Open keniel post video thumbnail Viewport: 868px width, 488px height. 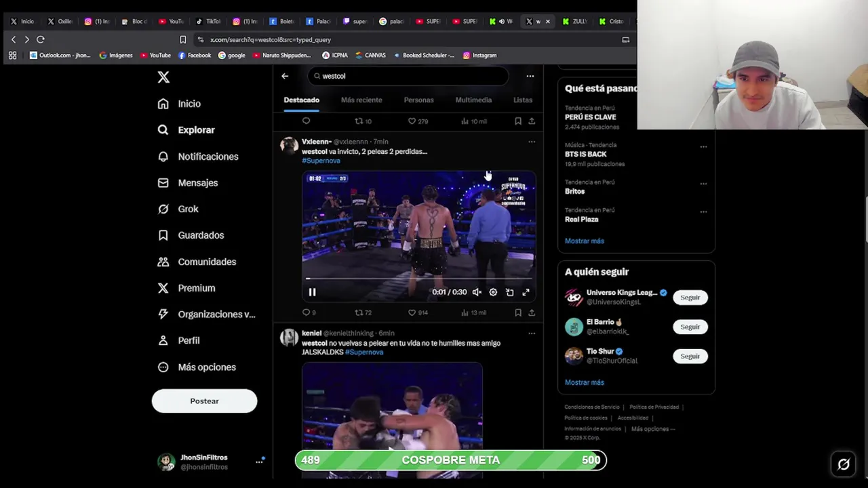(x=392, y=420)
